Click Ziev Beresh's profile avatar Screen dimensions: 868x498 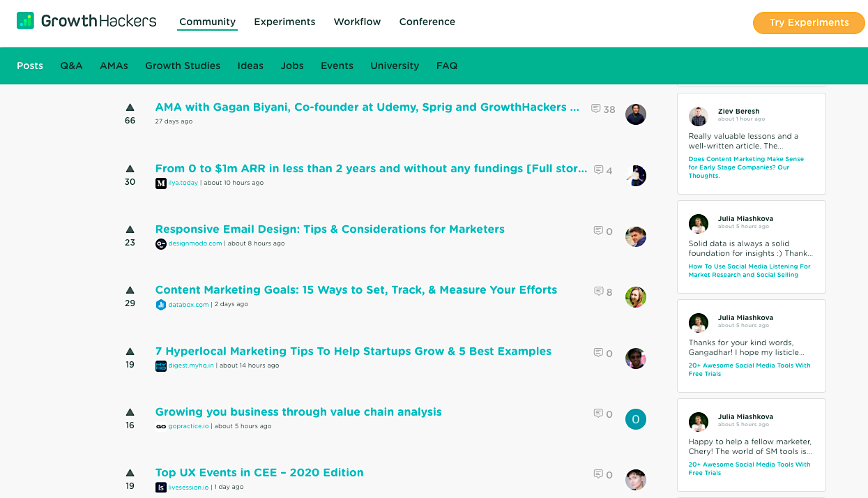click(698, 116)
